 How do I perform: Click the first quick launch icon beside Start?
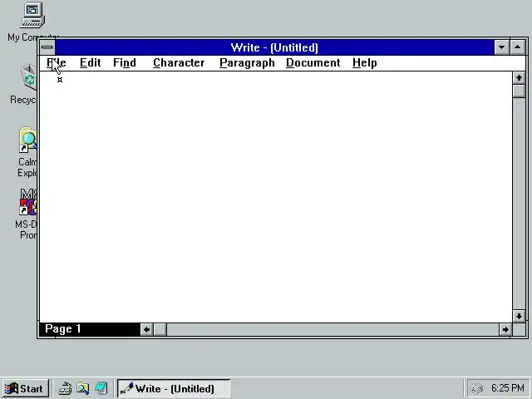pyautogui.click(x=65, y=388)
